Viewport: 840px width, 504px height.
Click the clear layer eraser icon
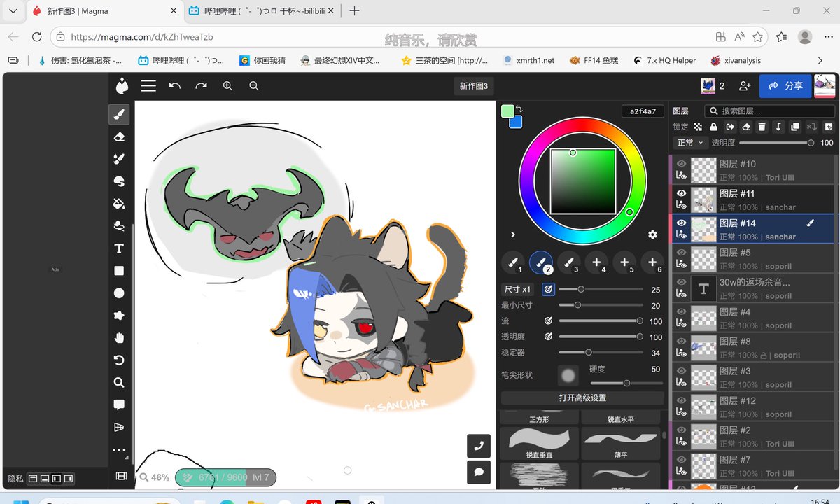tap(746, 127)
